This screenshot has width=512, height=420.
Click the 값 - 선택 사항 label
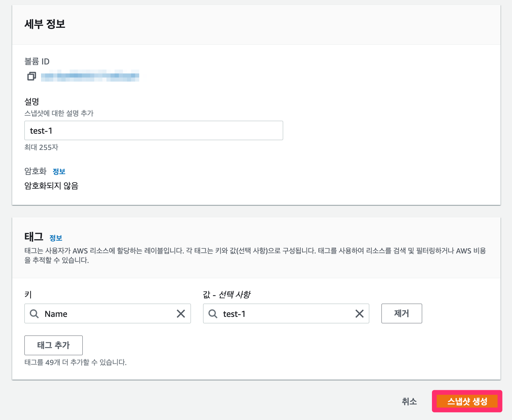tap(227, 294)
